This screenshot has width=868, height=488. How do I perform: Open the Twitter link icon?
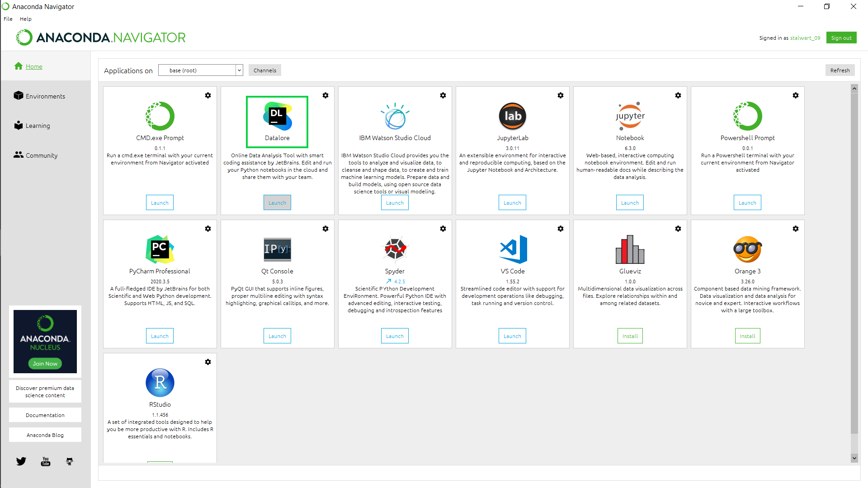pyautogui.click(x=21, y=461)
